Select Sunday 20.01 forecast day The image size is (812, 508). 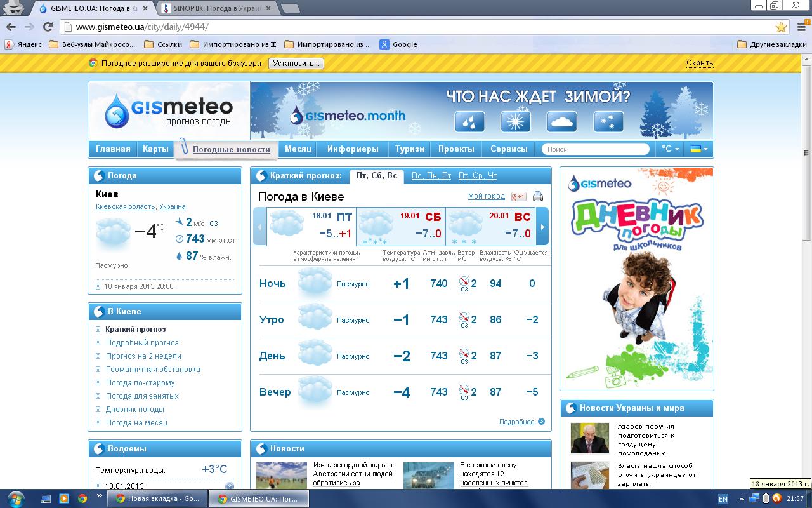pos(490,226)
